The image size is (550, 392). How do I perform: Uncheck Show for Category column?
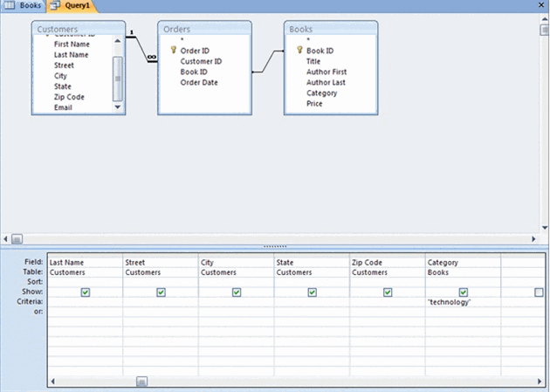pyautogui.click(x=464, y=292)
